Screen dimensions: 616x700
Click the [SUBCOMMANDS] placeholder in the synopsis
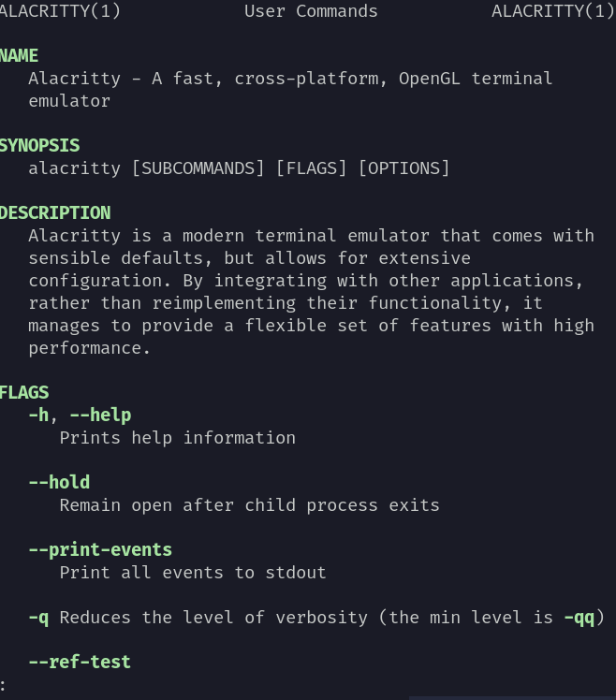pyautogui.click(x=198, y=168)
